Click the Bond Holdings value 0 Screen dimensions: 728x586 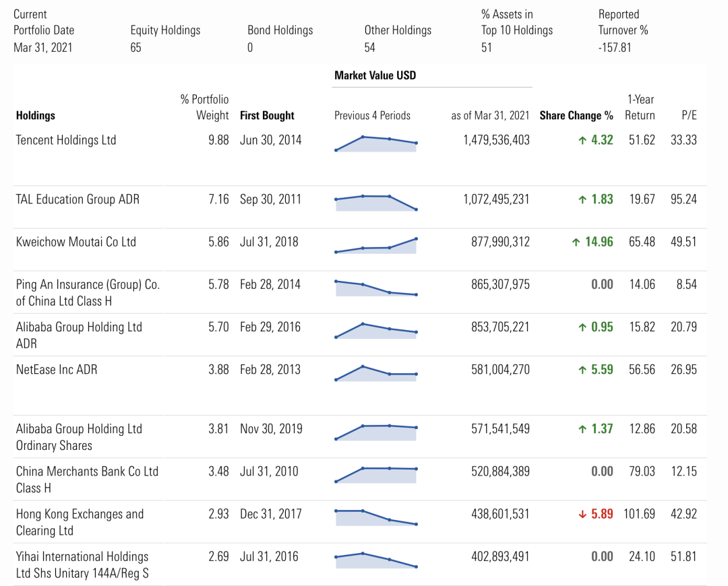tap(250, 48)
